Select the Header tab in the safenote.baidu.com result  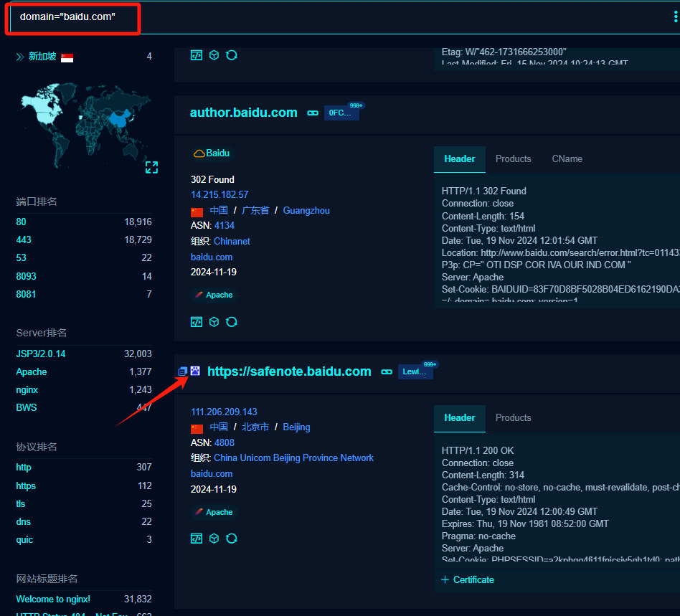460,418
